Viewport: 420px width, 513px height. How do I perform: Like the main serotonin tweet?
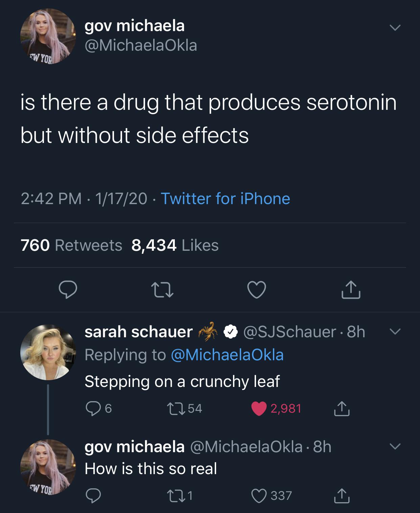pos(257,290)
